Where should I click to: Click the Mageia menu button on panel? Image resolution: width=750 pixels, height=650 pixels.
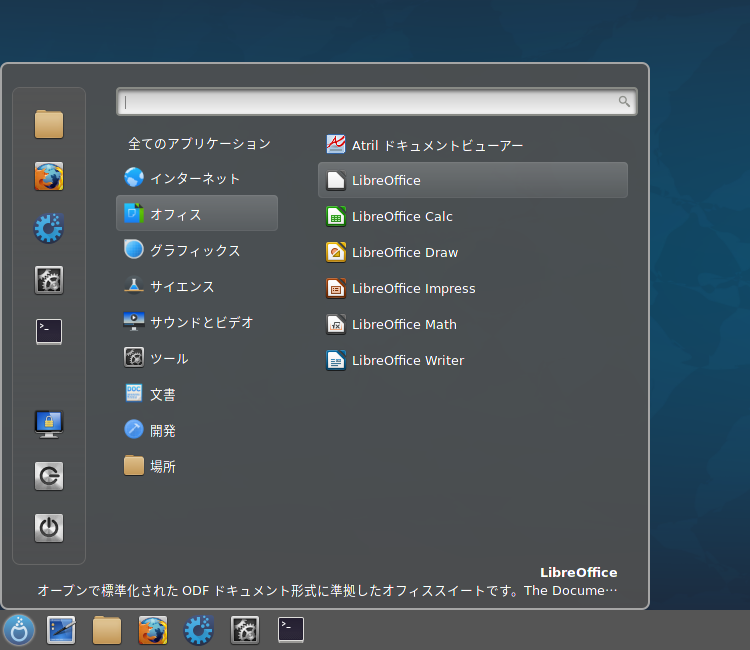[19, 630]
